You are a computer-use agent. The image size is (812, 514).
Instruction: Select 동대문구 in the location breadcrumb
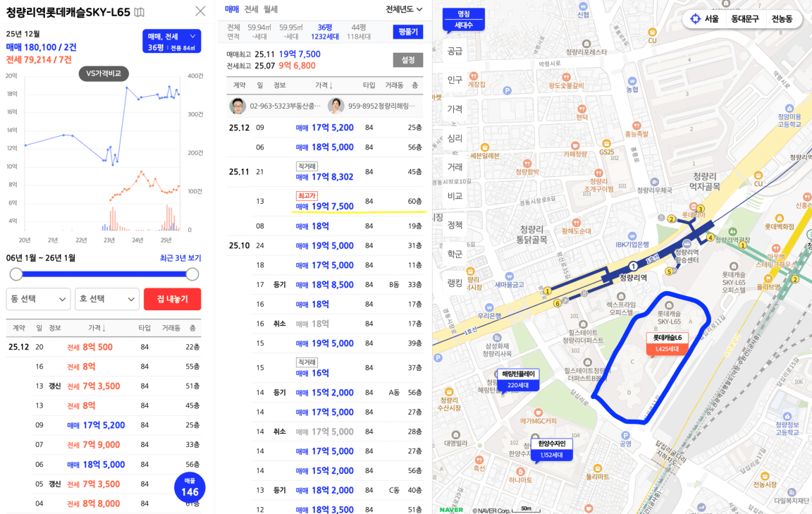click(744, 19)
